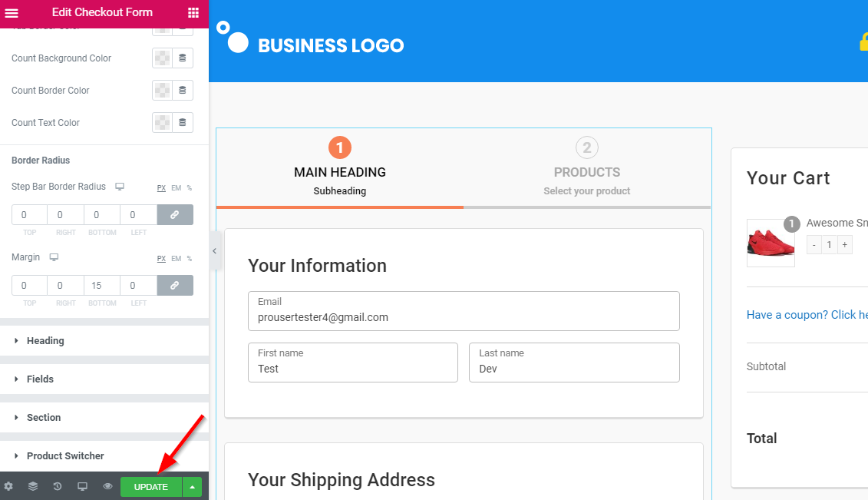Click the green UPDATE button
868x500 pixels.
pyautogui.click(x=151, y=487)
